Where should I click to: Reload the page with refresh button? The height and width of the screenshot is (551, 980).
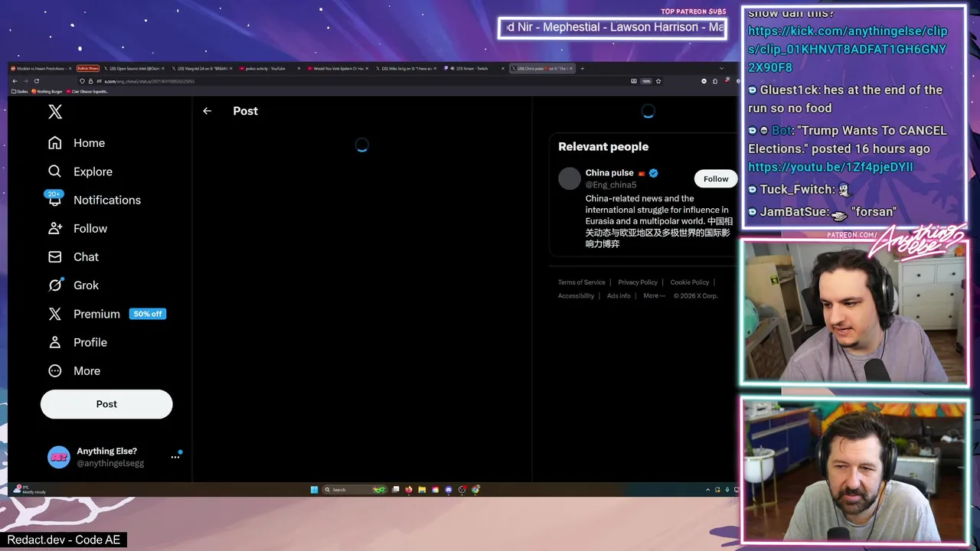tap(36, 81)
